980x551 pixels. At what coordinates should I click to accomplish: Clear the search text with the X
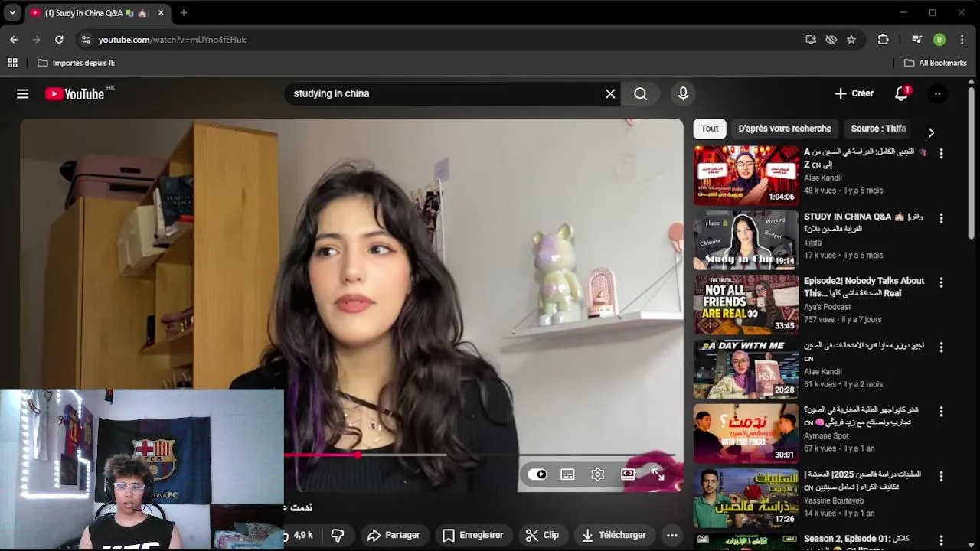point(610,93)
